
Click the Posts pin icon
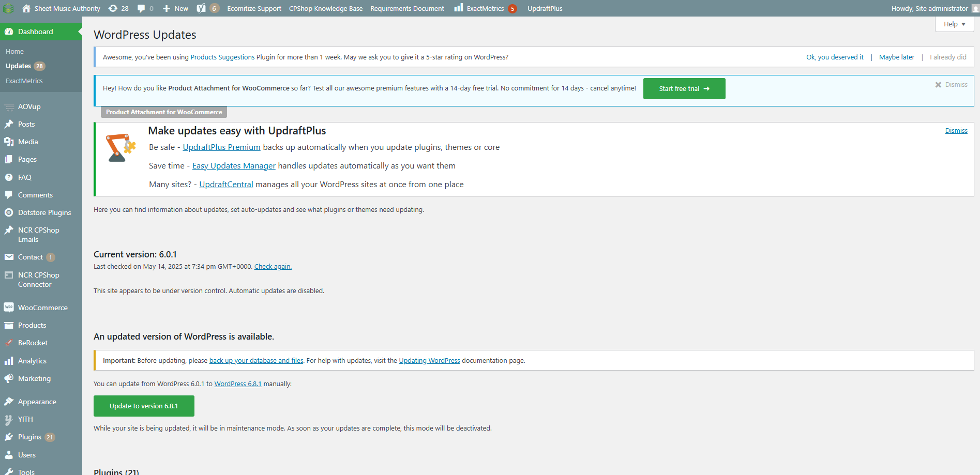9,124
